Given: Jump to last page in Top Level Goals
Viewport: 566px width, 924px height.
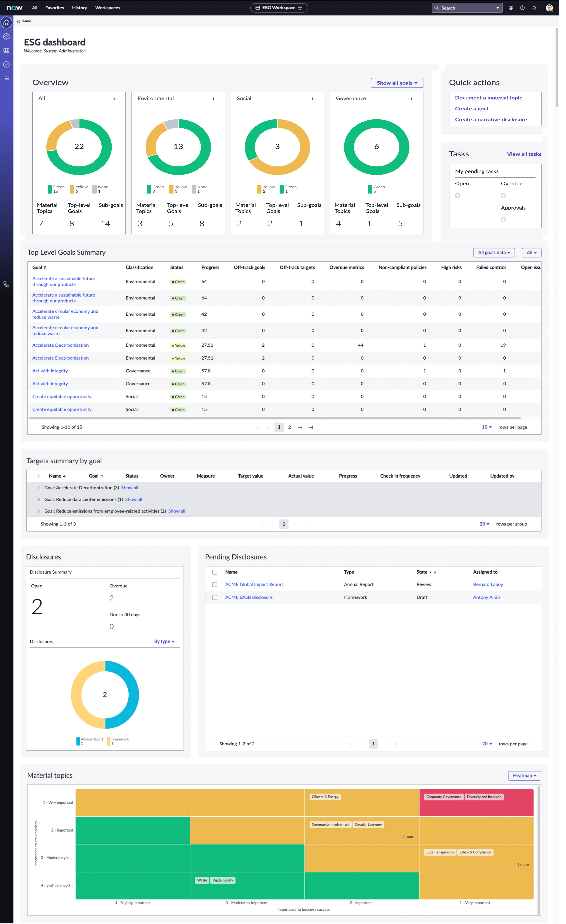Looking at the screenshot, I should 311,427.
